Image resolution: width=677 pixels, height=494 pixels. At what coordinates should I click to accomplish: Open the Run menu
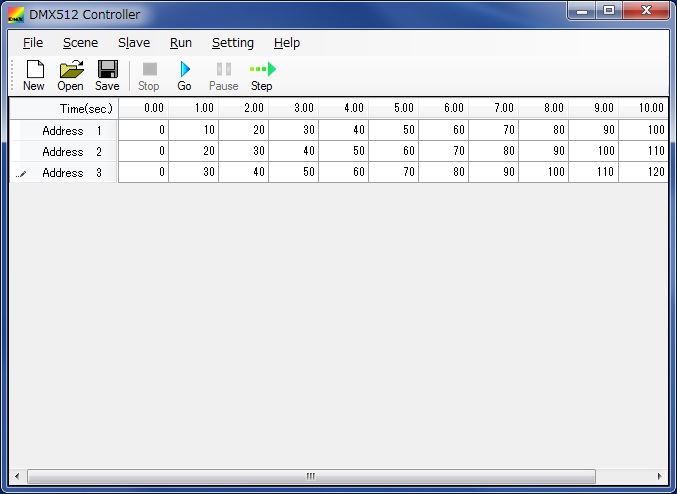tap(180, 43)
